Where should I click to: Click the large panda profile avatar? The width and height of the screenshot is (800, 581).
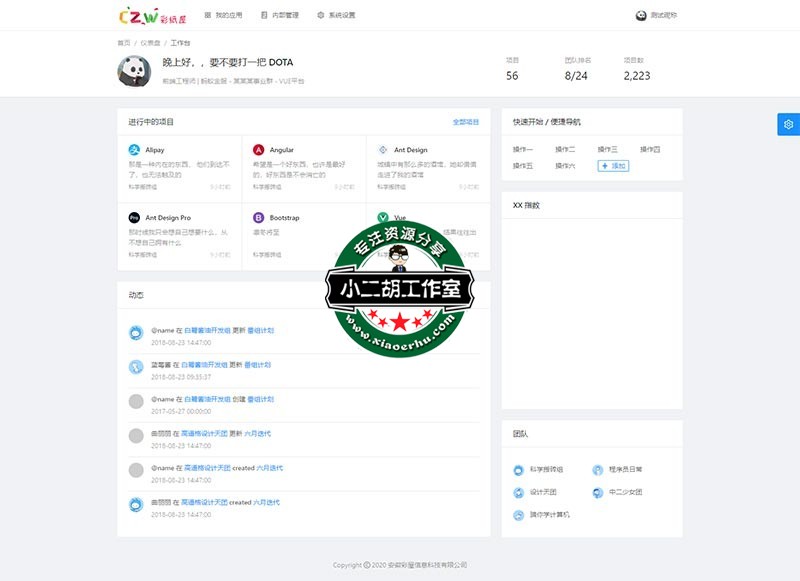tap(135, 71)
